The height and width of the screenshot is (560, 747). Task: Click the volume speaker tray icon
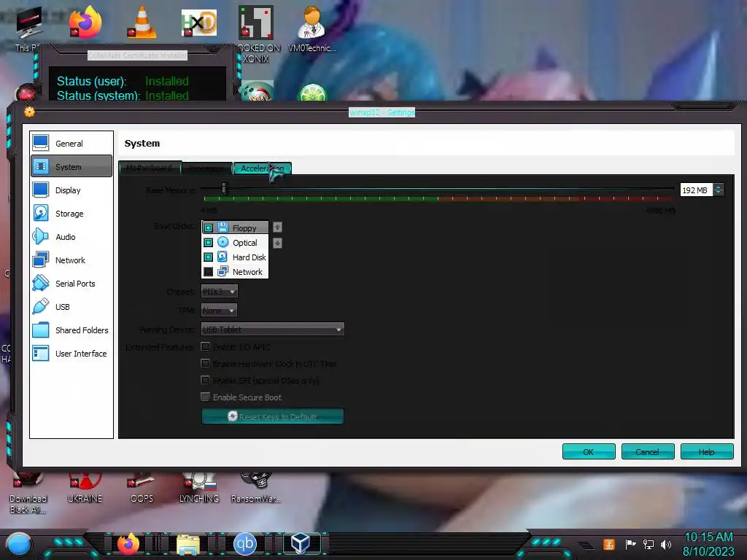pos(666,544)
